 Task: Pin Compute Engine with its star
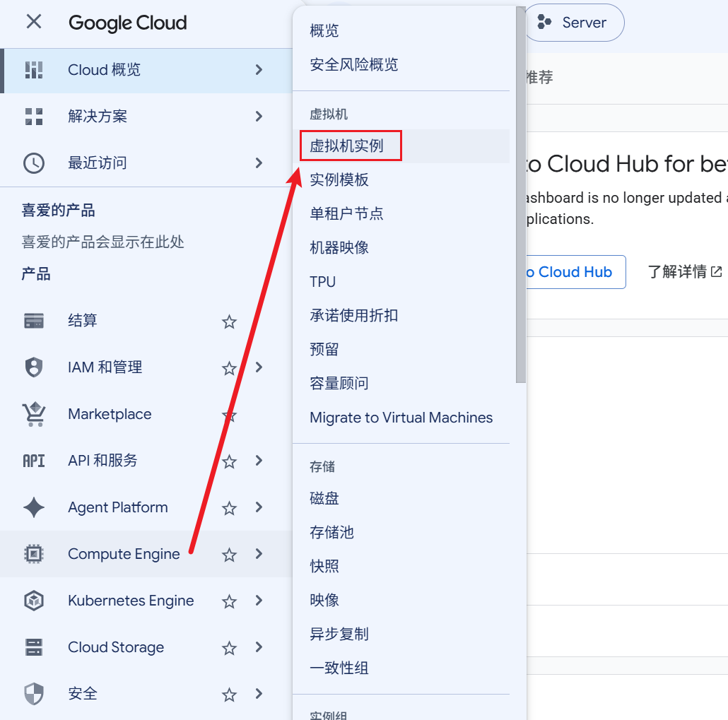(x=230, y=555)
